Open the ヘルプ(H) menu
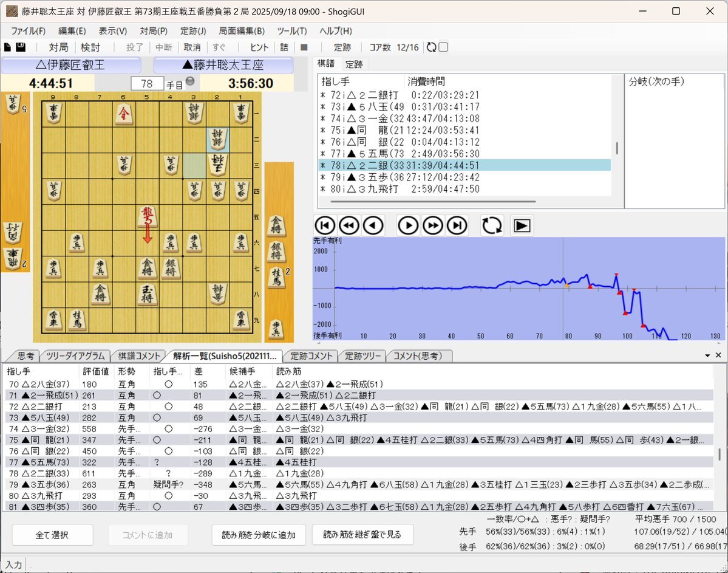 pyautogui.click(x=336, y=31)
